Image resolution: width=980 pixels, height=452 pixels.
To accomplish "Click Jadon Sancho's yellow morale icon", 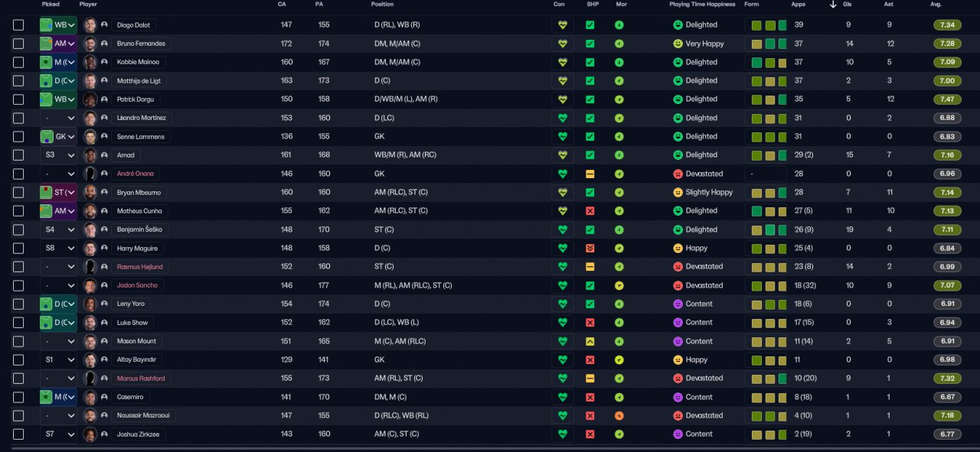I will point(619,285).
